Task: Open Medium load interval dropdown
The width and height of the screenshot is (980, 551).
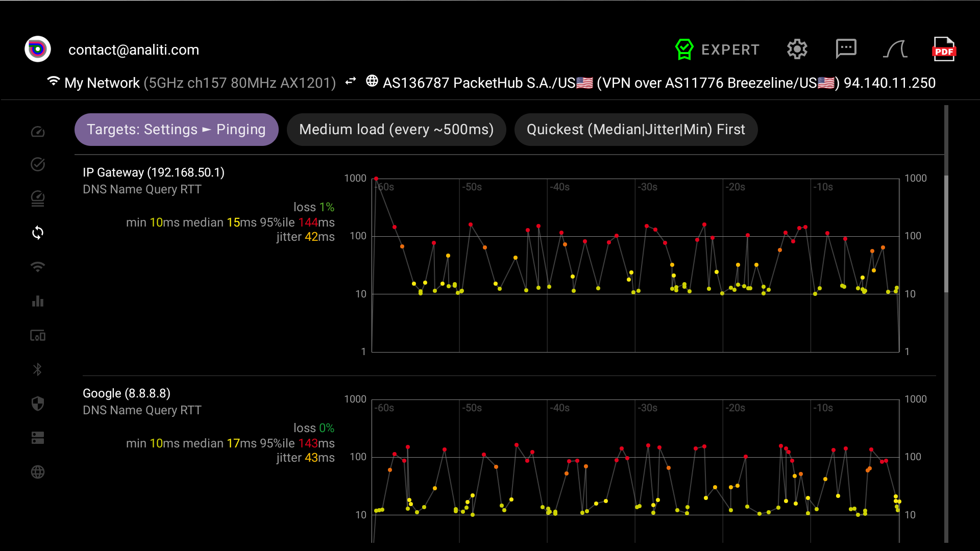Action: [x=397, y=130]
